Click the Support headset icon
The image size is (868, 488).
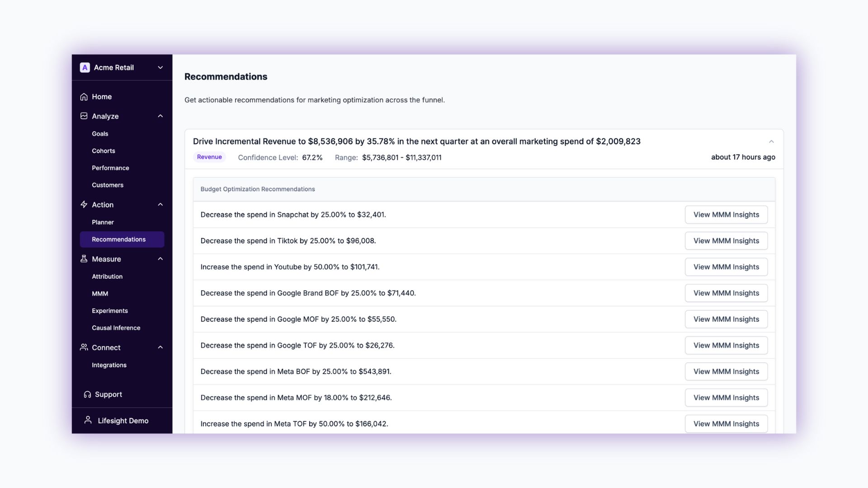click(x=87, y=394)
